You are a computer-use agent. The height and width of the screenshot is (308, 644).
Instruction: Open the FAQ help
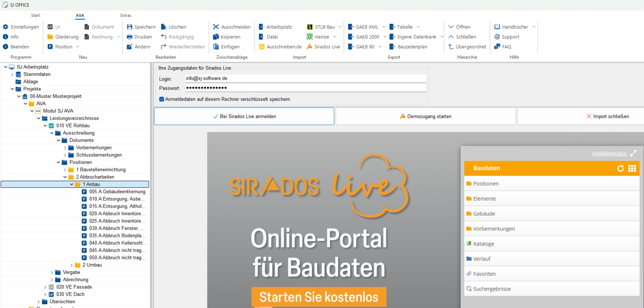point(503,47)
